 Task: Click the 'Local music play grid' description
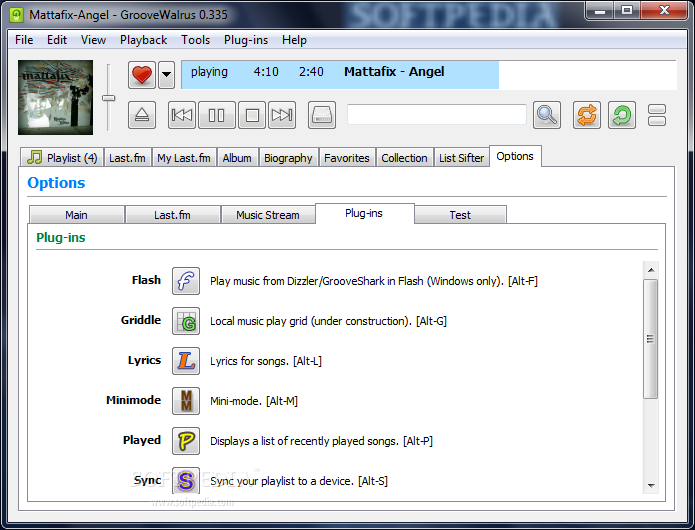click(328, 321)
